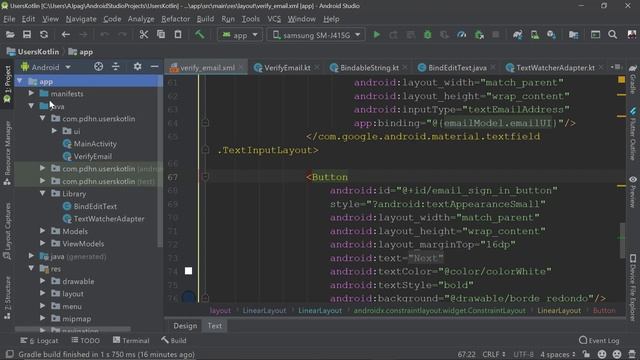The width and height of the screenshot is (640, 360).
Task: Run app with the green play icon
Action: pyautogui.click(x=377, y=35)
